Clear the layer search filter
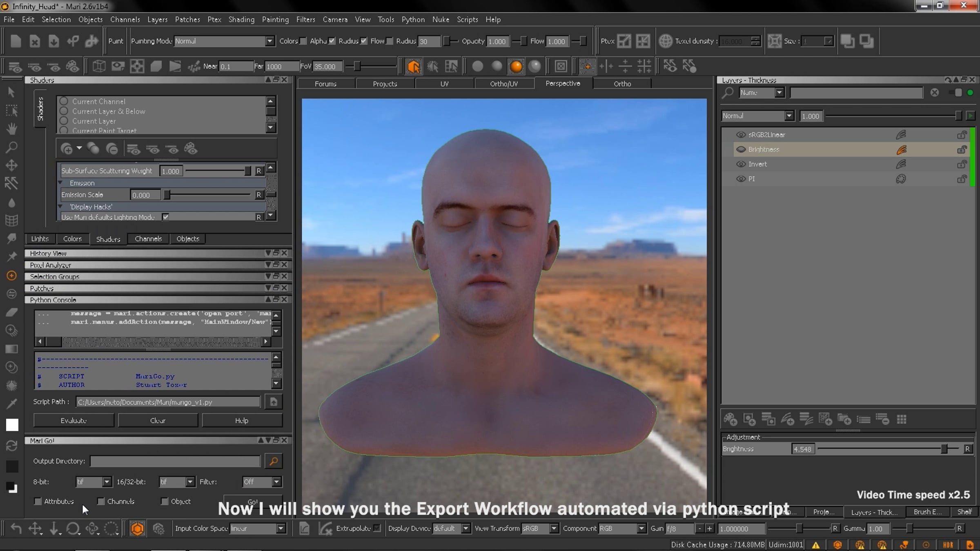Image resolution: width=980 pixels, height=551 pixels. point(934,93)
